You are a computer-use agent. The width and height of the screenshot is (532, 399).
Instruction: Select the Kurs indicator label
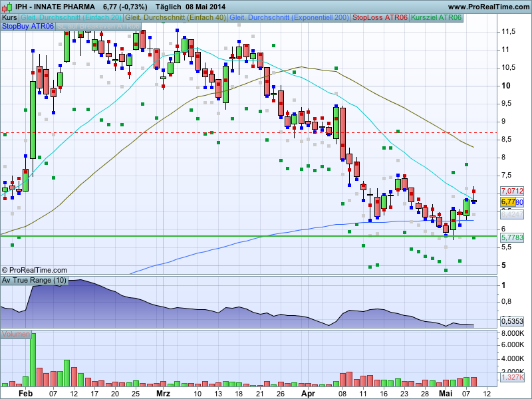tap(9, 17)
